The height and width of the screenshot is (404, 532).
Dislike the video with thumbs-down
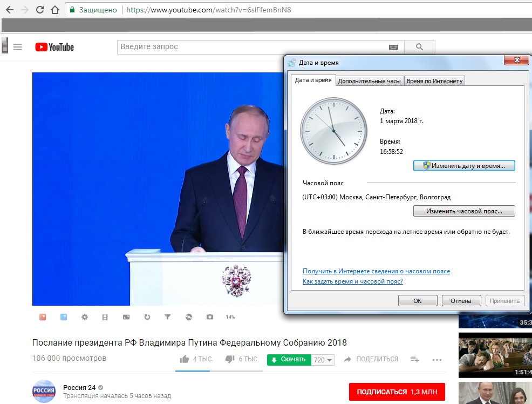tap(230, 359)
